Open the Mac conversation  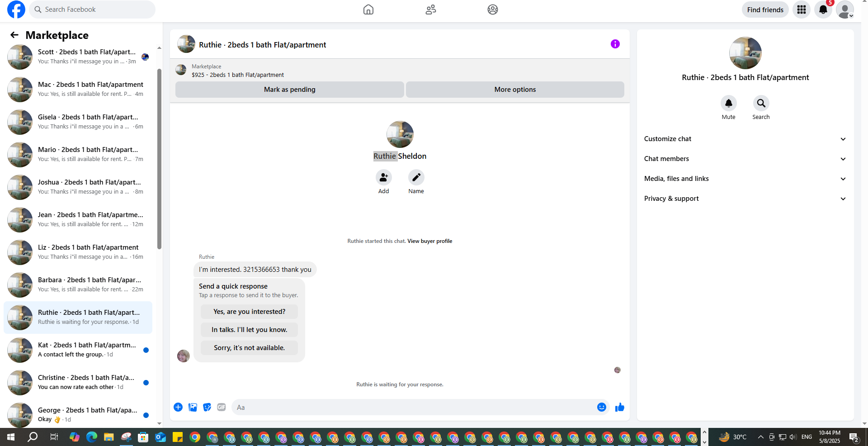78,90
